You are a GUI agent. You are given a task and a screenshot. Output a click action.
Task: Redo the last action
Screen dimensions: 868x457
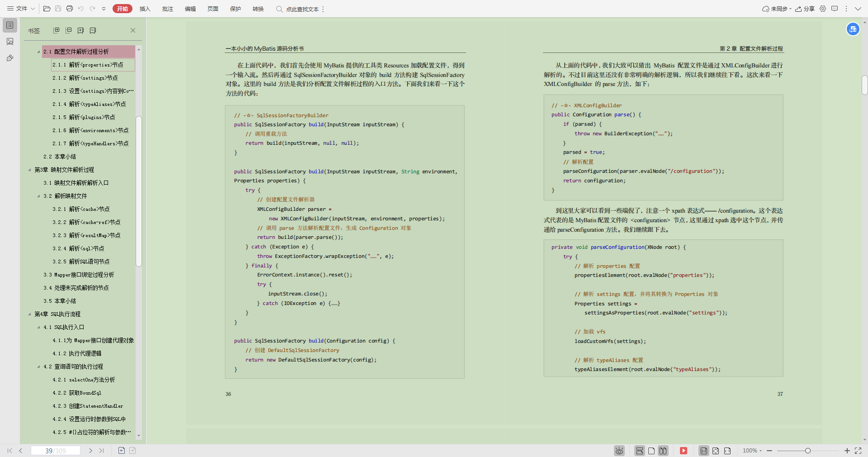(93, 9)
